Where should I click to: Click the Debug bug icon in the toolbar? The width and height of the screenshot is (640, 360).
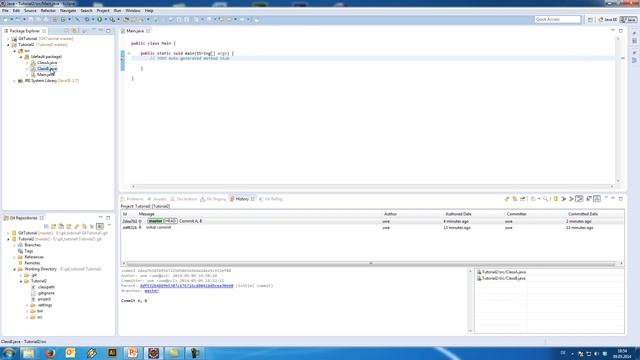coord(87,19)
